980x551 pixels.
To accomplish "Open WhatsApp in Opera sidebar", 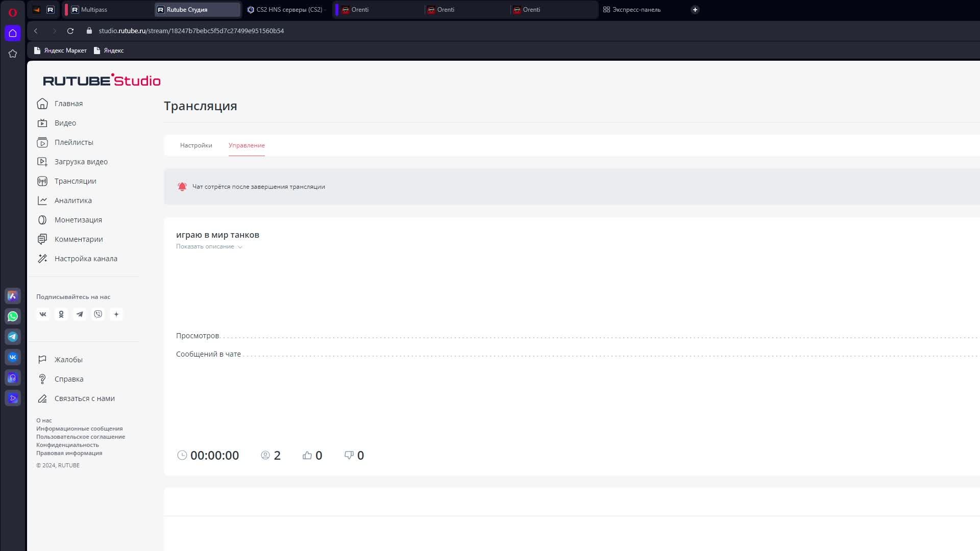I will pyautogui.click(x=13, y=316).
